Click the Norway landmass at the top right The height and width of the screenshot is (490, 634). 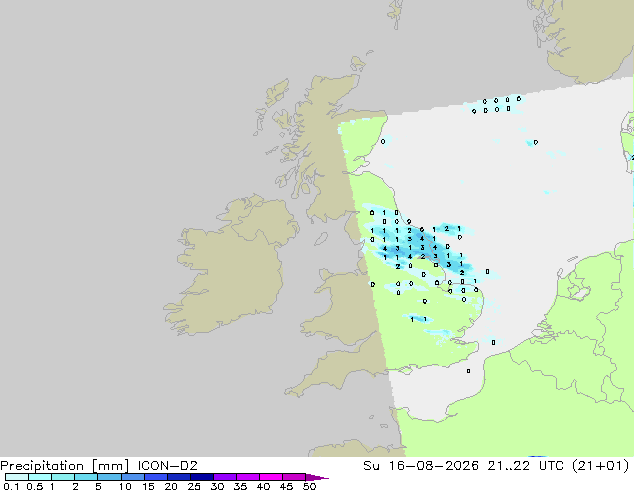(586, 38)
